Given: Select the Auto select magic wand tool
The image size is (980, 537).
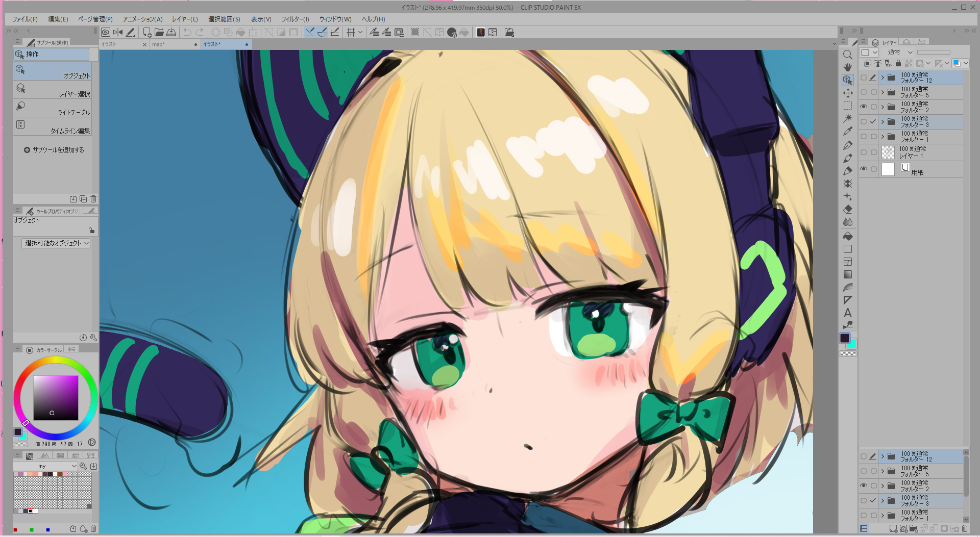Looking at the screenshot, I should pos(847,118).
